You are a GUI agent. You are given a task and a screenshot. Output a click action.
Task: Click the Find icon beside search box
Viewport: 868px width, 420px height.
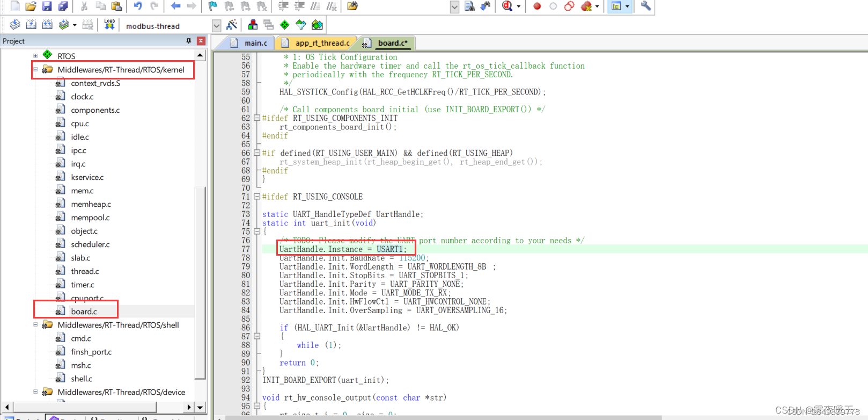point(469,6)
